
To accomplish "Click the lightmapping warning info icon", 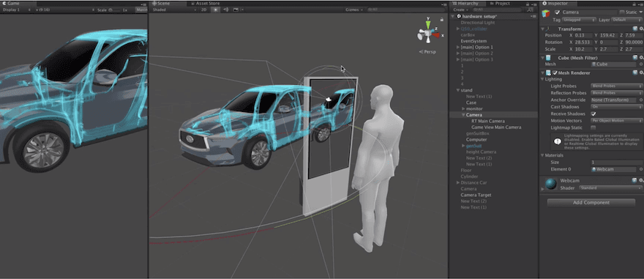I will coord(557,141).
